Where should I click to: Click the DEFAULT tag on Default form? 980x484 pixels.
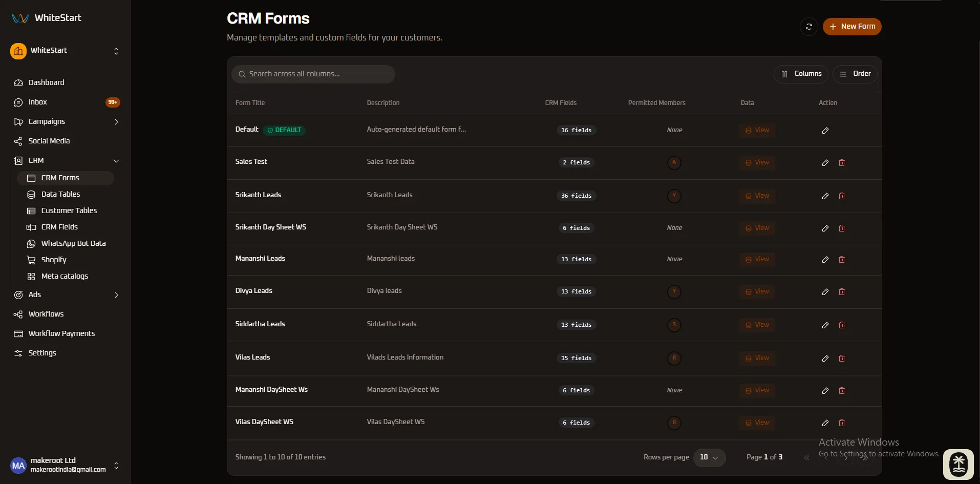pyautogui.click(x=285, y=130)
